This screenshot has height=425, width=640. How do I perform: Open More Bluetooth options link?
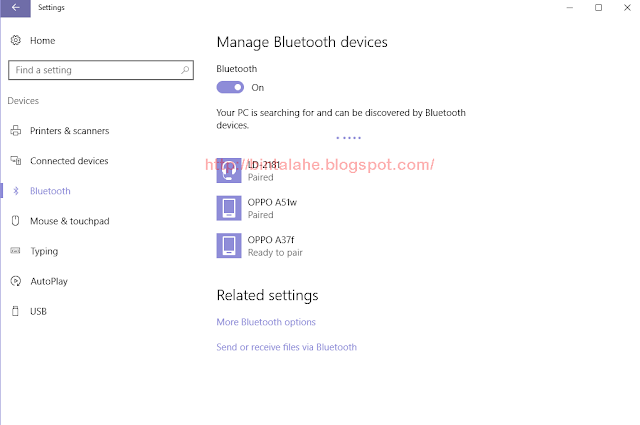[x=266, y=322]
